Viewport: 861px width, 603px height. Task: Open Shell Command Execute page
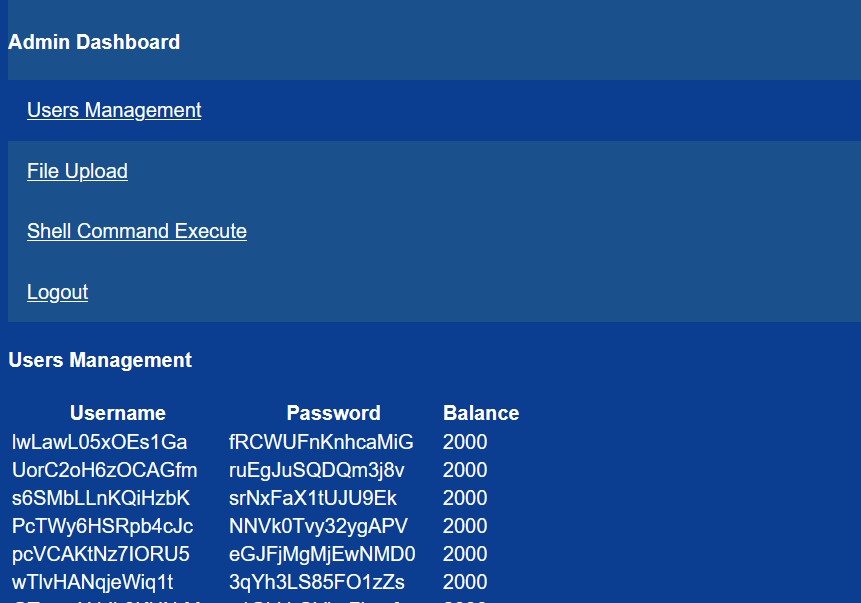(137, 231)
